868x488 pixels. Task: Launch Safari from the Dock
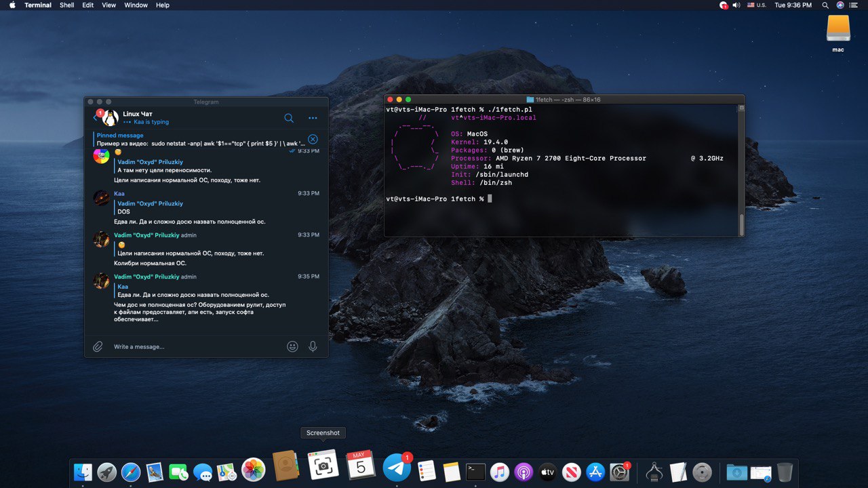click(131, 472)
